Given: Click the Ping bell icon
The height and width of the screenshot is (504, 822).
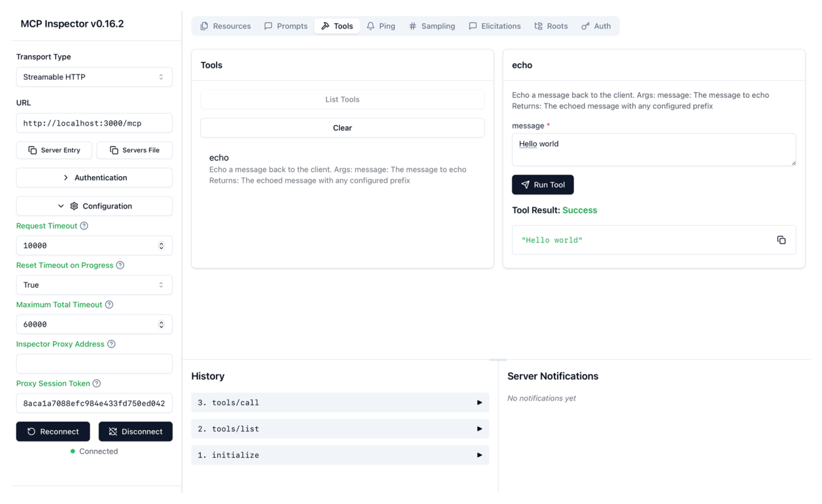Looking at the screenshot, I should 370,26.
